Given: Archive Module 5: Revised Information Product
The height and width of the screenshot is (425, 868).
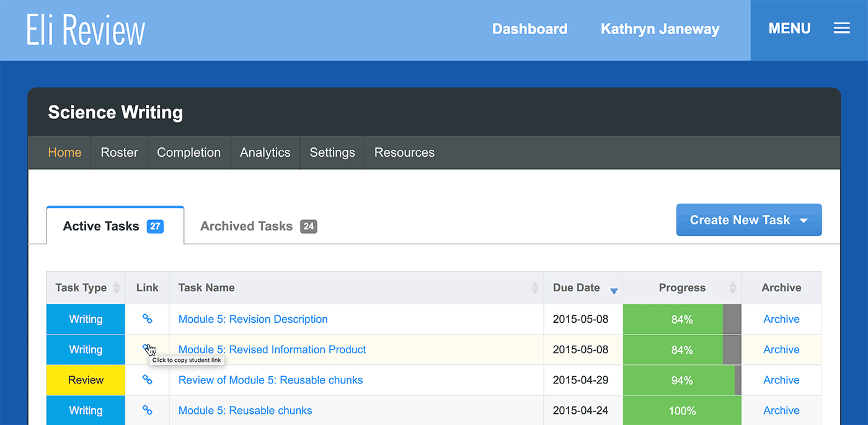Looking at the screenshot, I should click(x=781, y=349).
